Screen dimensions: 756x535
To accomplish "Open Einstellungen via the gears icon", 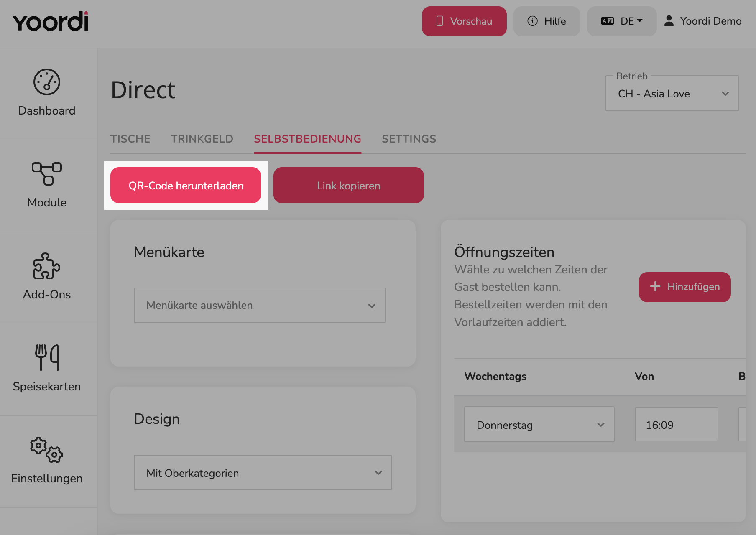I will click(x=47, y=450).
